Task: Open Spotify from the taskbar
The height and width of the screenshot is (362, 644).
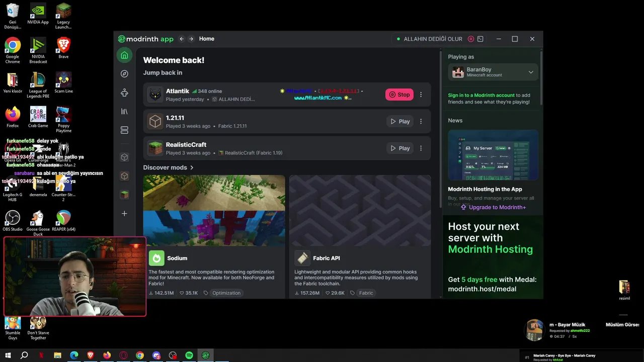Action: 189,355
